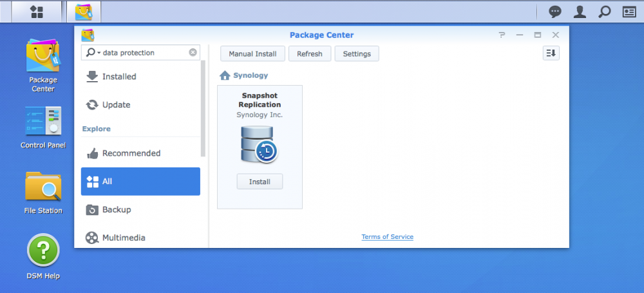Click the Synology Inc. publisher text
The image size is (644, 293).
[x=260, y=115]
